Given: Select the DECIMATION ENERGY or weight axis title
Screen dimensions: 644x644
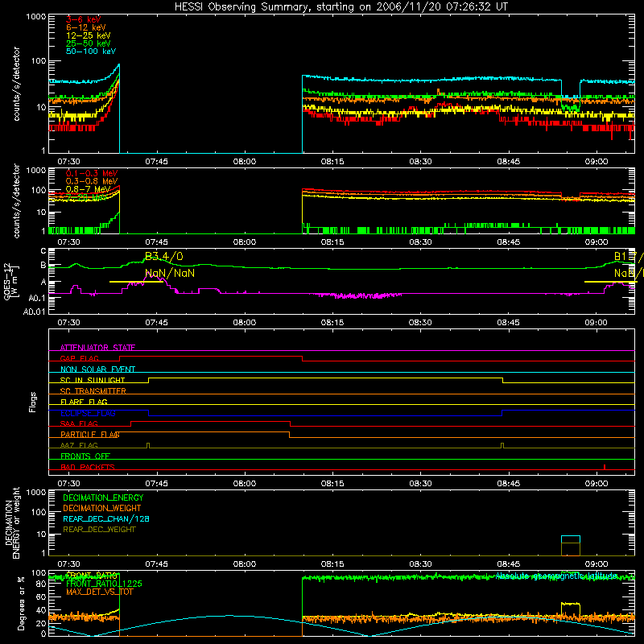Looking at the screenshot, I should coord(12,522).
